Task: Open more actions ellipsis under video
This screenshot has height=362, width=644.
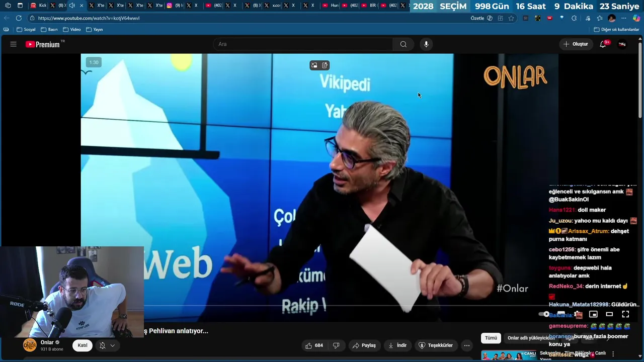Action: pyautogui.click(x=467, y=345)
